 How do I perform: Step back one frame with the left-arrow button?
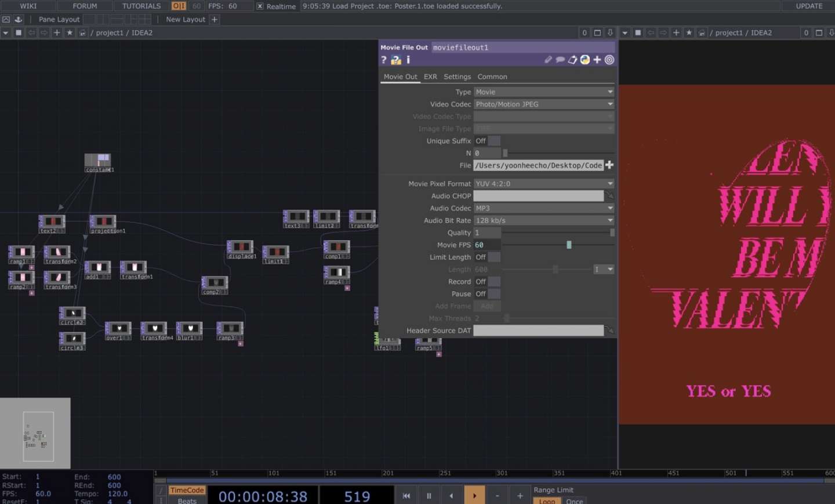[x=452, y=496]
